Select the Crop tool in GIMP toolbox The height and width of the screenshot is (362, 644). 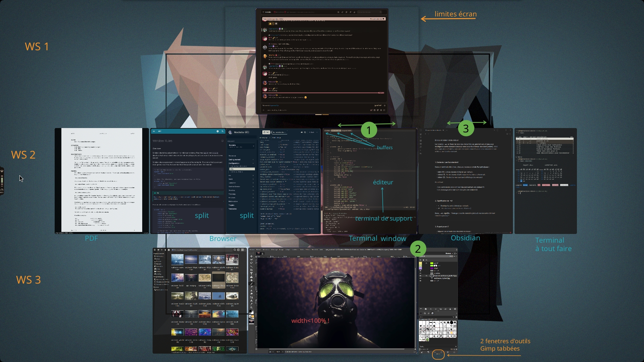[x=252, y=270]
